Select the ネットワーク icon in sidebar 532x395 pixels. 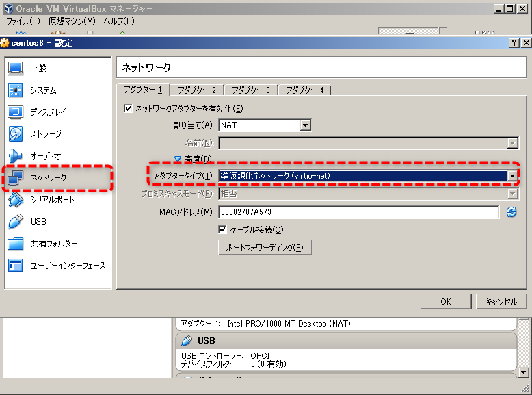point(16,177)
